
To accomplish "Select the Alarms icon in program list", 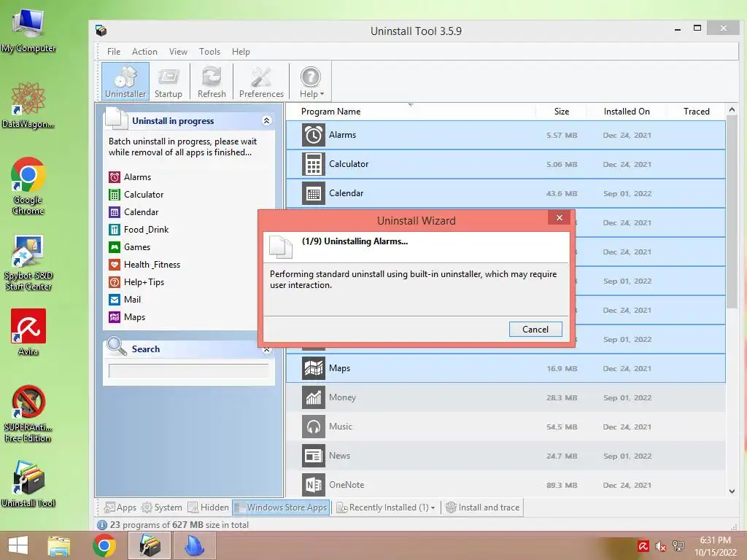I will point(314,135).
